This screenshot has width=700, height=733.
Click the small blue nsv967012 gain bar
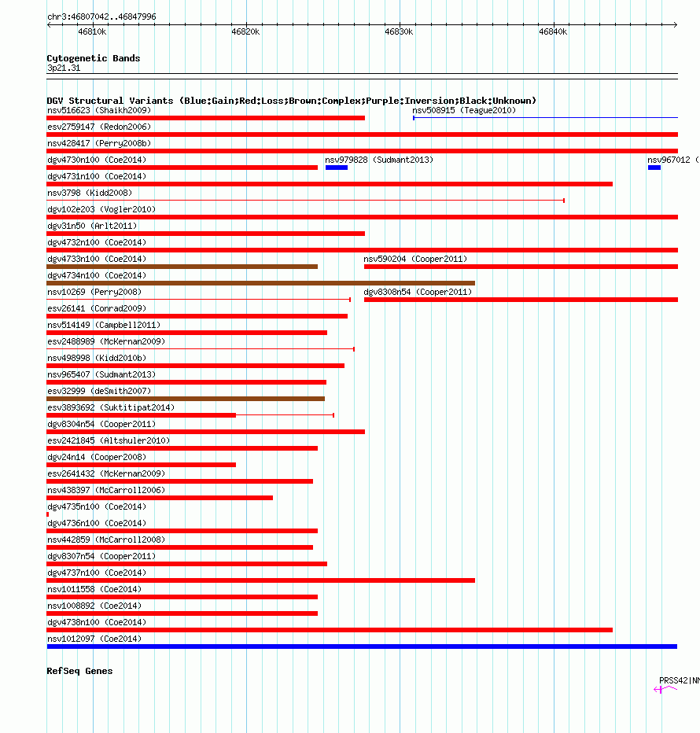654,168
